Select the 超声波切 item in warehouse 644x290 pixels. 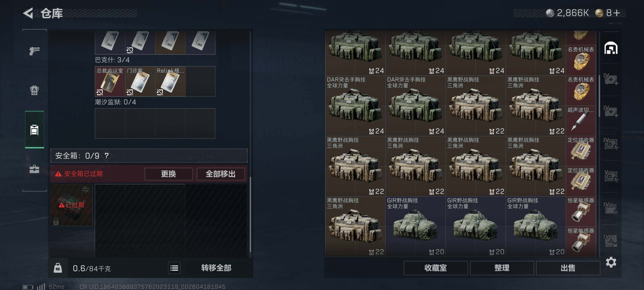point(581,121)
